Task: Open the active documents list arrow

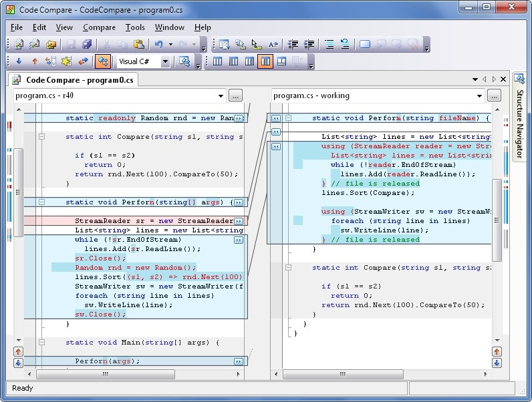Action: (475, 79)
